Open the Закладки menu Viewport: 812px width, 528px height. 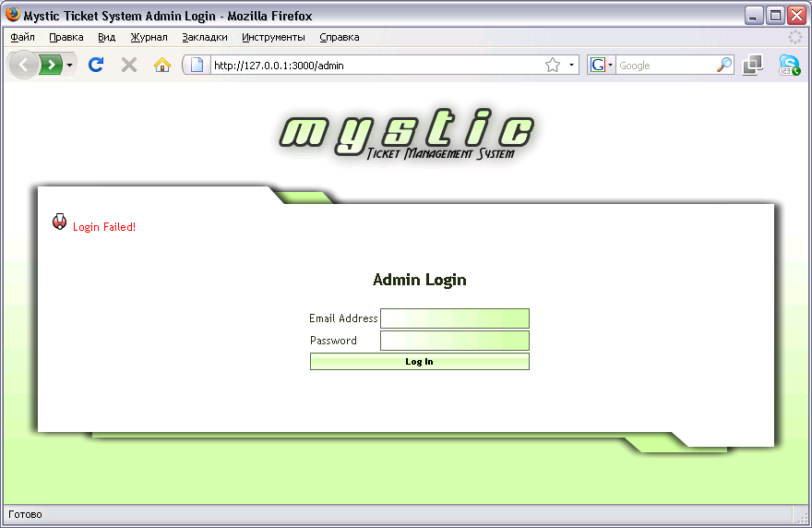205,37
